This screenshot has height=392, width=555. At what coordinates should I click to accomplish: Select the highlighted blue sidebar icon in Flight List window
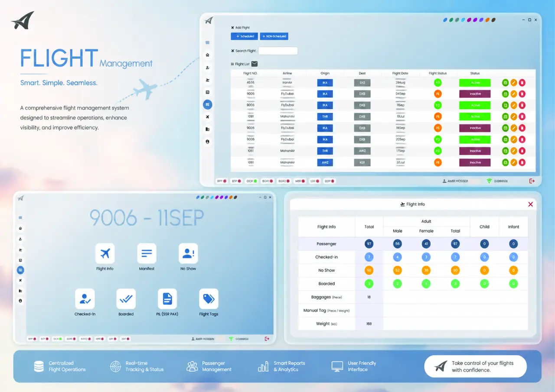coord(208,104)
